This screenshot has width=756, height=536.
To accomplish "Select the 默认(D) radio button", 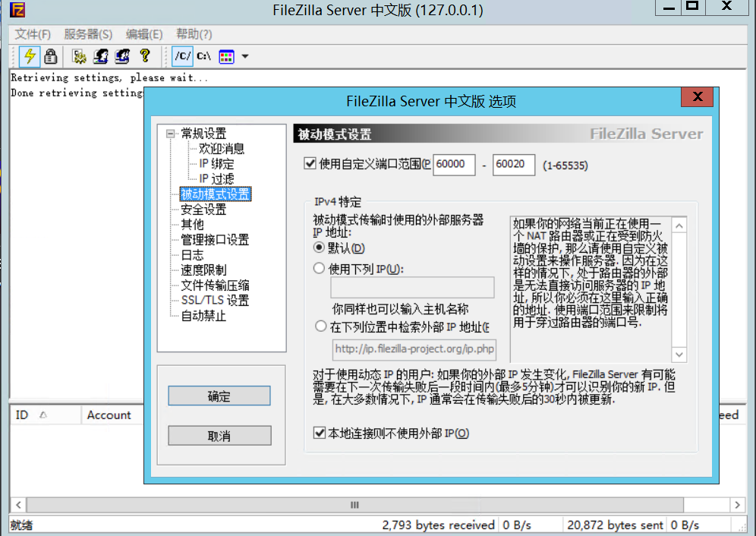I will [x=319, y=248].
